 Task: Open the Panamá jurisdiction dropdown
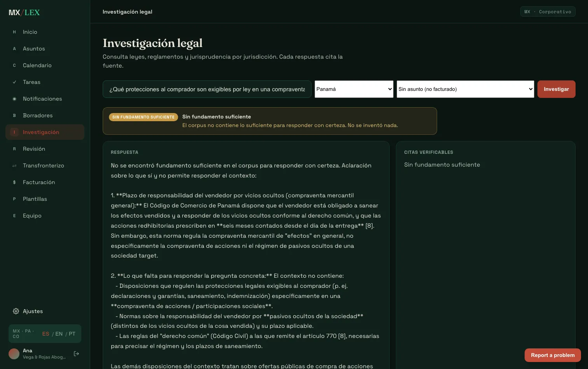click(x=354, y=89)
